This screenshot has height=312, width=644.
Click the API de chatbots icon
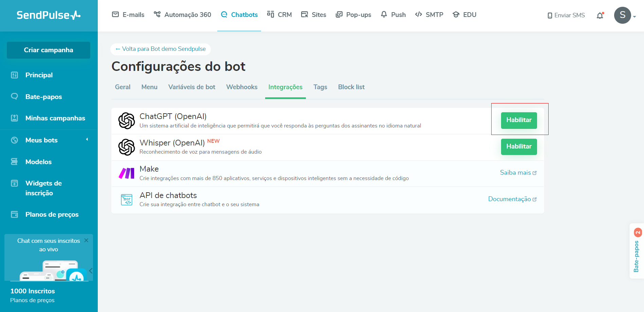(126, 199)
